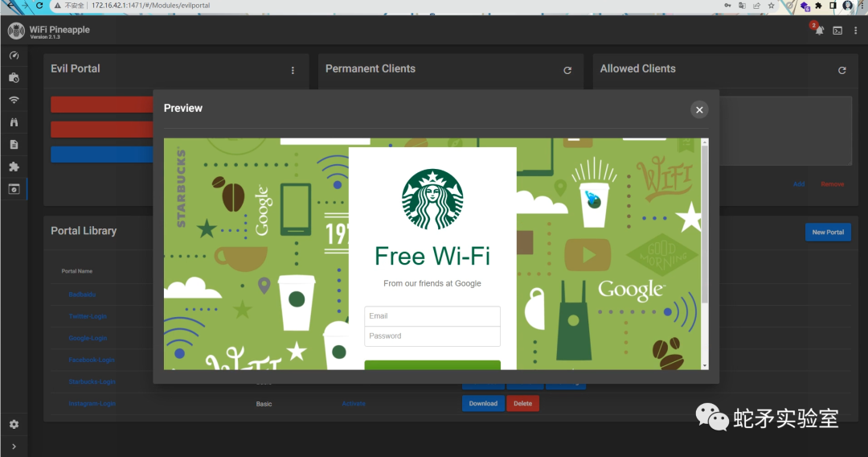Open the Dashboard gauge icon in sidebar
Image resolution: width=868 pixels, height=457 pixels.
click(14, 56)
